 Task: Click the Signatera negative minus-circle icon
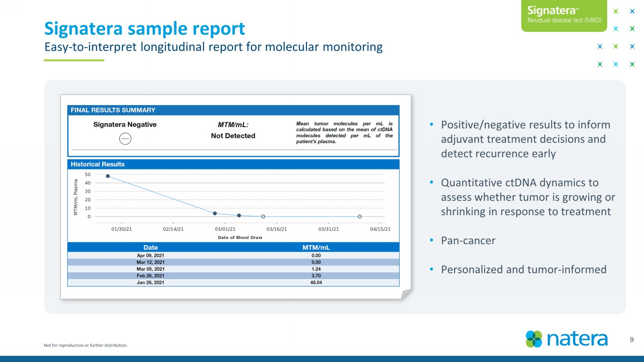[125, 139]
